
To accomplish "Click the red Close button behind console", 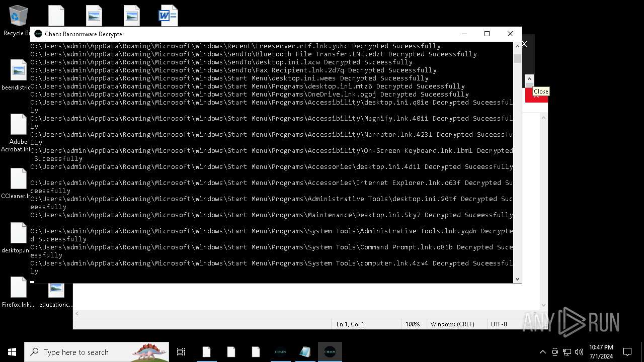I will click(x=536, y=95).
